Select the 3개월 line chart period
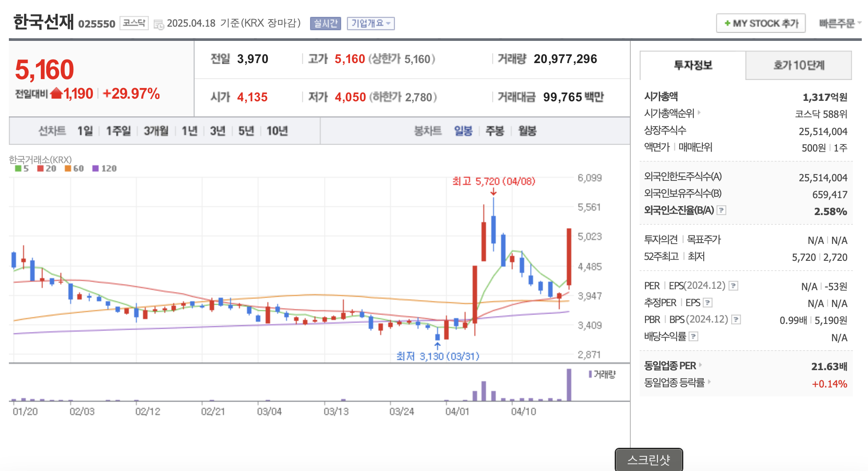The image size is (868, 471). pos(156,131)
